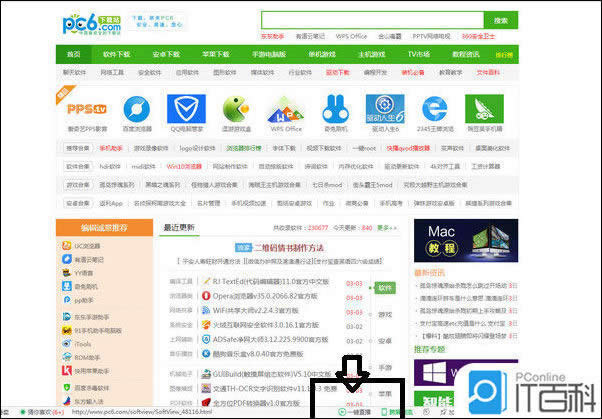Open the Baidu browser compass icon

[136, 109]
